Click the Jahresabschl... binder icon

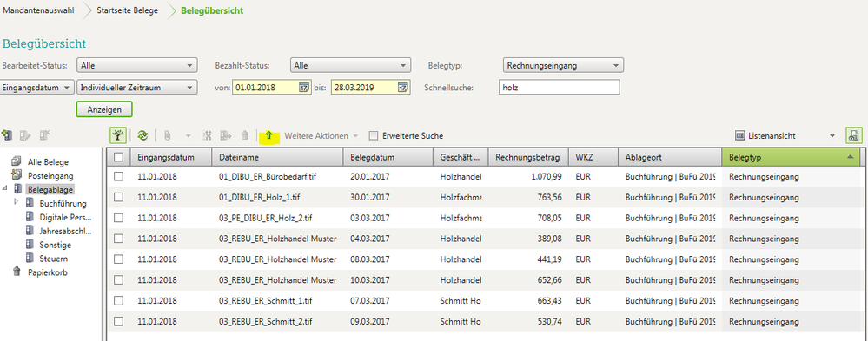pos(30,231)
